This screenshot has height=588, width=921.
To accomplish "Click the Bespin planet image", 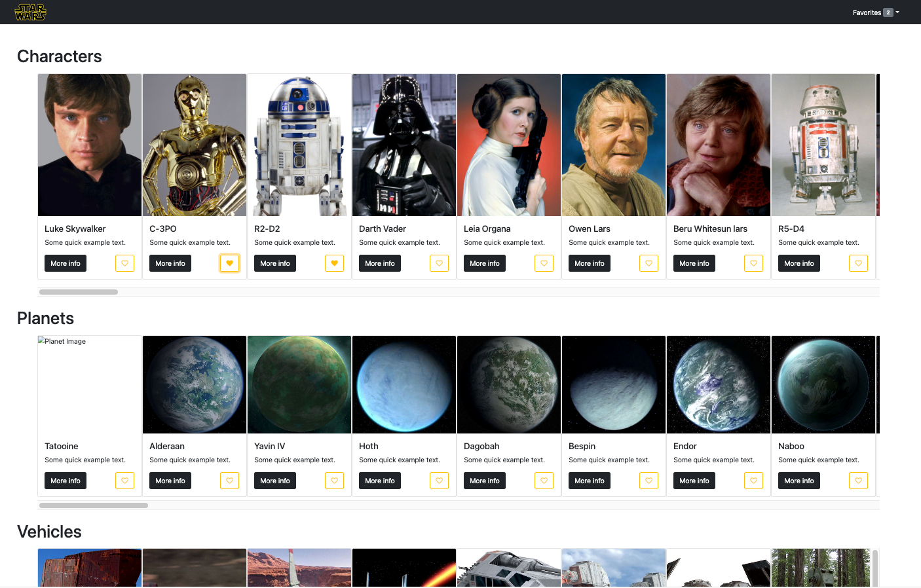I will 614,384.
